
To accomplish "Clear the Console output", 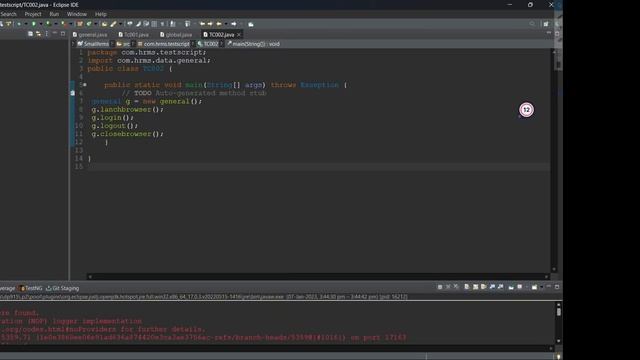I will coord(467,287).
